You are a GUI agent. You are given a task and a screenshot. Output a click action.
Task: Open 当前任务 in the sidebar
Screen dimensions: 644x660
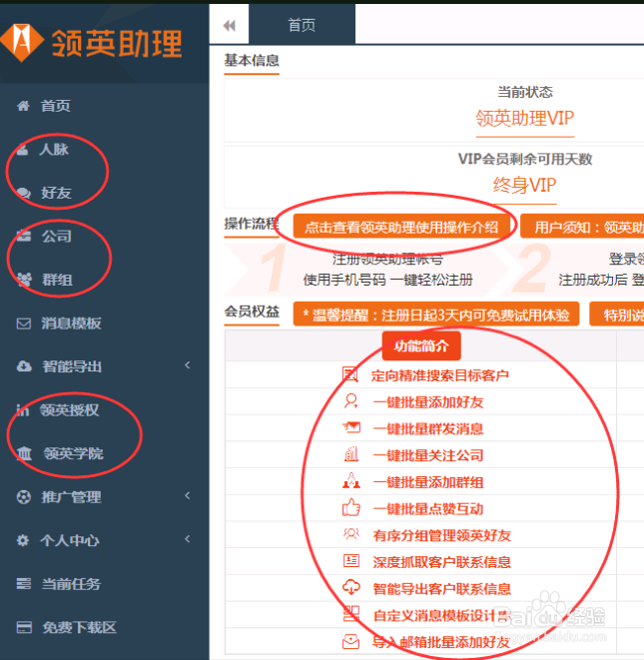(x=71, y=584)
